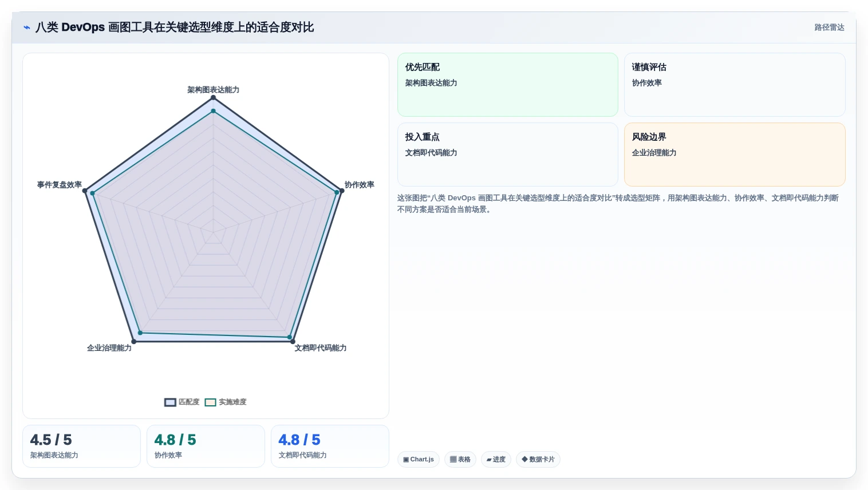Screen dimensions: 868x490
Task: Click the 4.5 / 5 架构图表达能力 score card
Action: [x=81, y=446]
